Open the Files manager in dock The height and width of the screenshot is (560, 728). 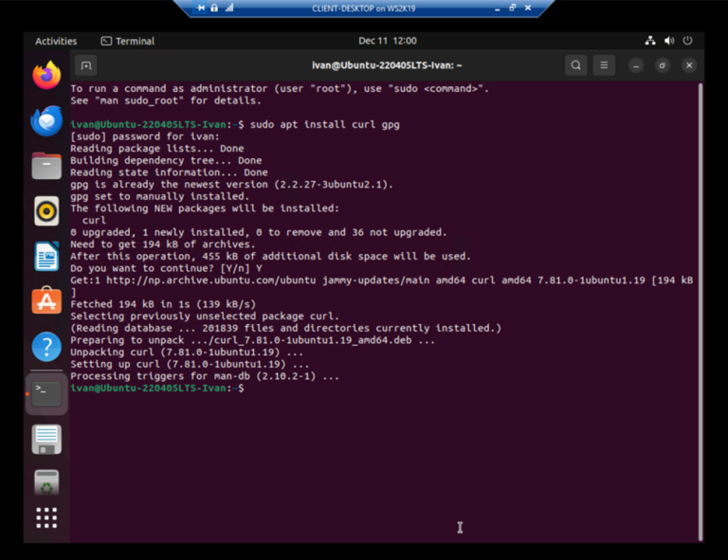tap(46, 166)
